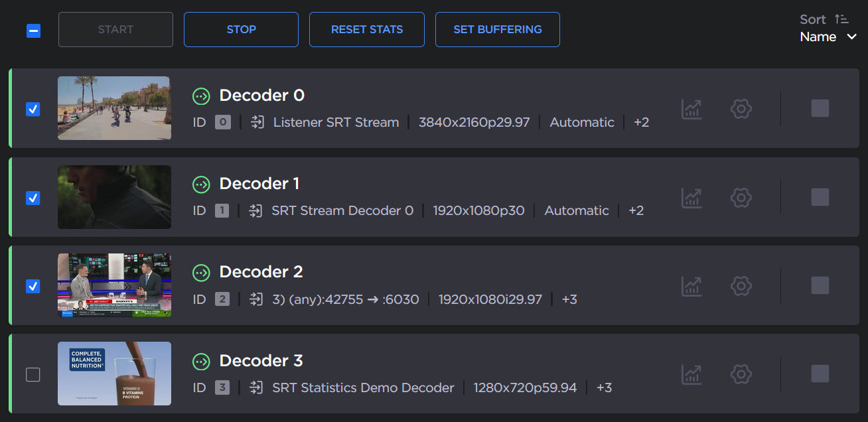Click stop square icon for Decoder 1
Image resolution: width=868 pixels, height=422 pixels.
[x=820, y=197]
